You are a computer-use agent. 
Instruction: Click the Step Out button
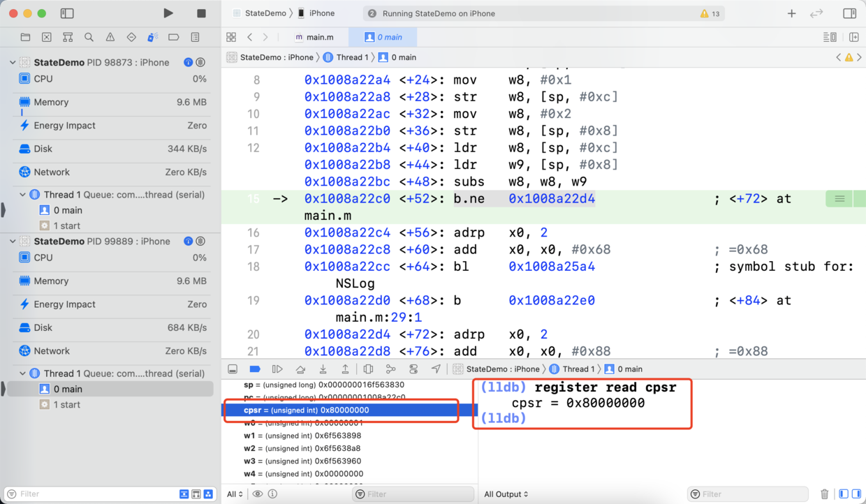coord(345,369)
